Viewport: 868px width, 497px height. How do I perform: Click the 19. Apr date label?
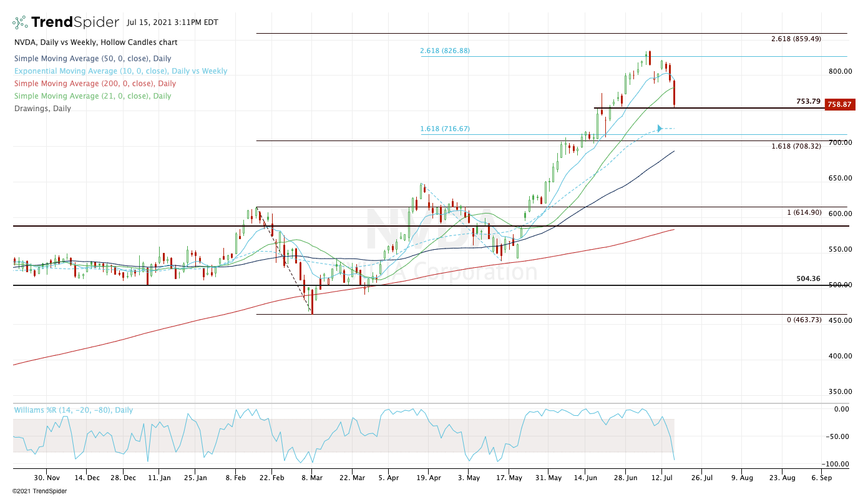click(428, 477)
